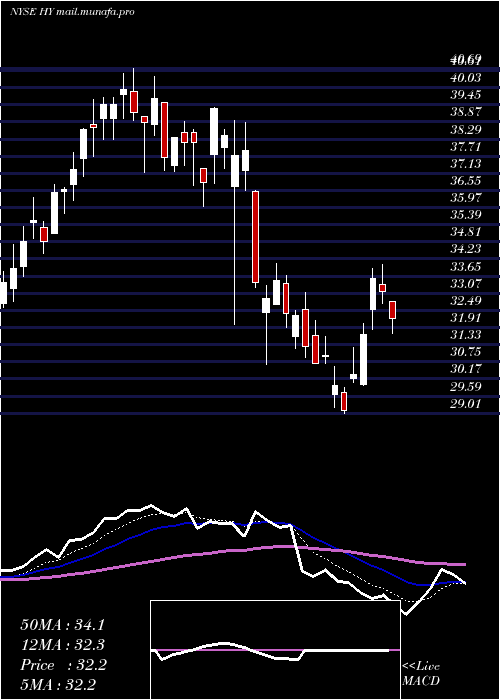500x700 pixels.
Task: Click the 37.13 price axis label
Action: 465,164
